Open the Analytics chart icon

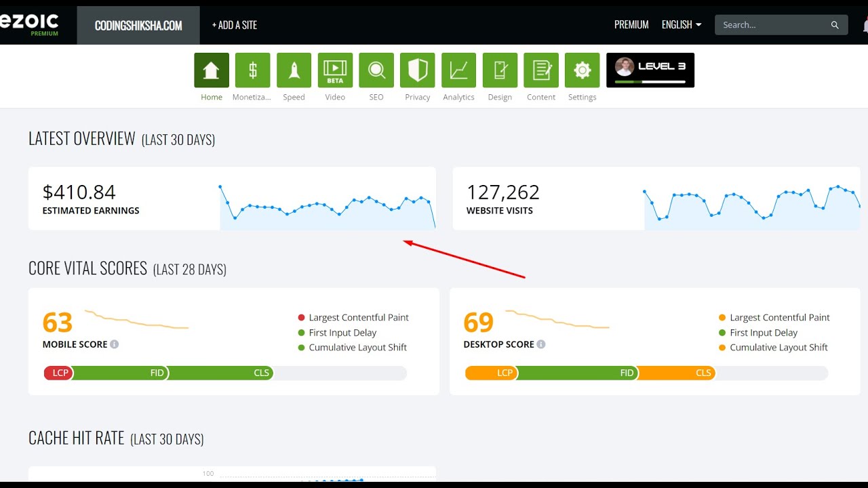coord(458,70)
